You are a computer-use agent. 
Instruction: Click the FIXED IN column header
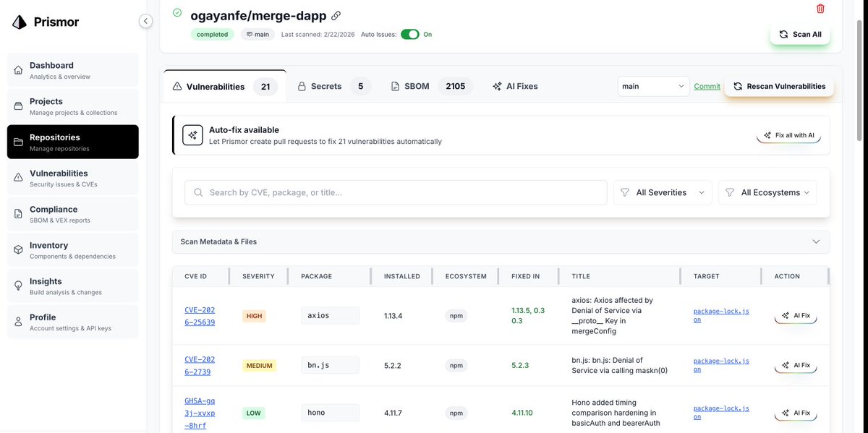[525, 276]
